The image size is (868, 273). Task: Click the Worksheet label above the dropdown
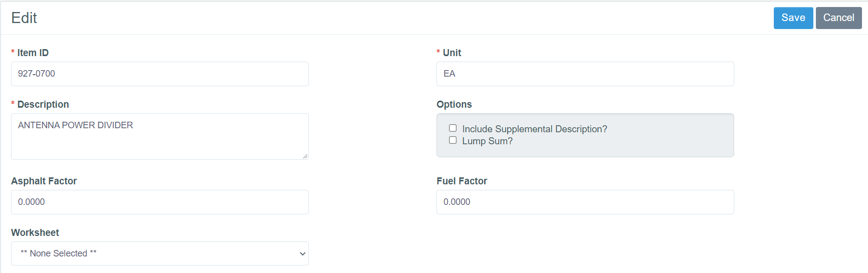tap(35, 233)
